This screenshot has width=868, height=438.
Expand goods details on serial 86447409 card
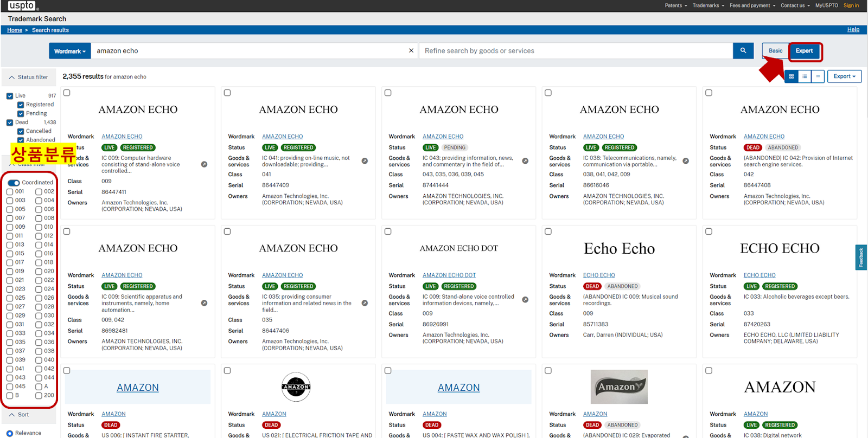[x=365, y=161]
